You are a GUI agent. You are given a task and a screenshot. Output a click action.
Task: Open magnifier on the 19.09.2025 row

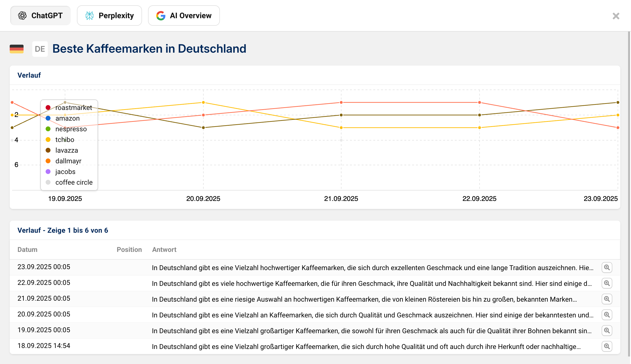coord(607,331)
